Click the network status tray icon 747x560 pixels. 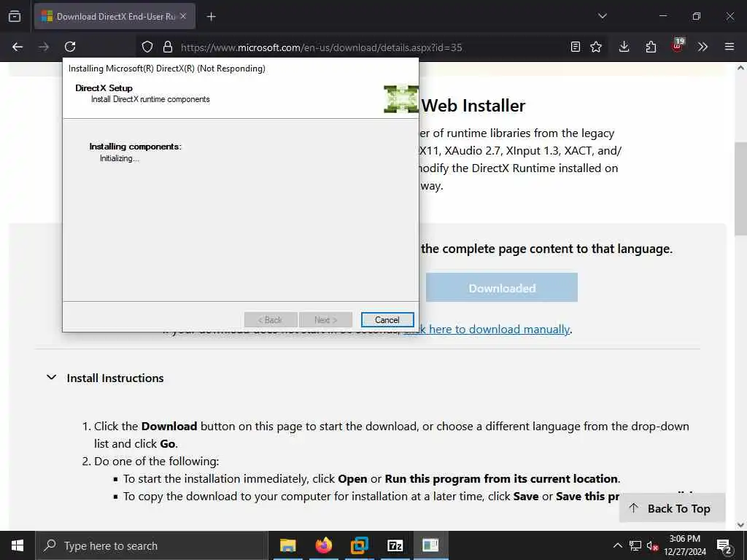[x=635, y=545]
